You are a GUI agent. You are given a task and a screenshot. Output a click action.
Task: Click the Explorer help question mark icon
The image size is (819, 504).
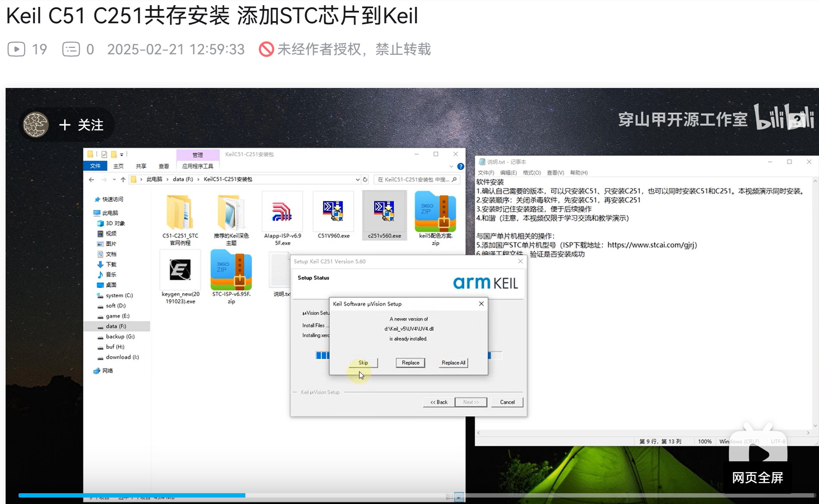(461, 166)
